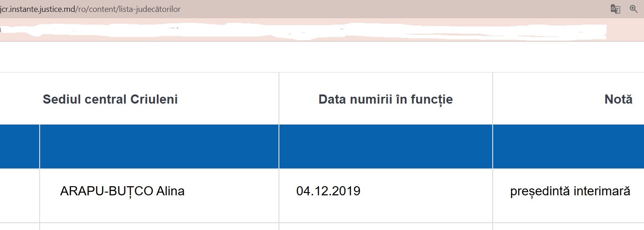This screenshot has height=230, width=644.
Task: Click the judge name ARAPU-BUȚCO Alina
Action: click(122, 191)
